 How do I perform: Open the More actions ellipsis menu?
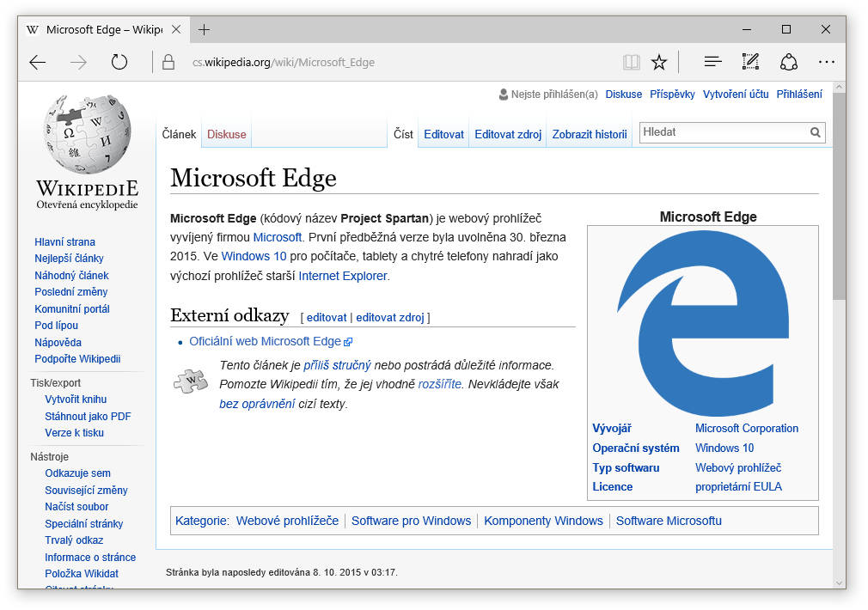(x=827, y=62)
